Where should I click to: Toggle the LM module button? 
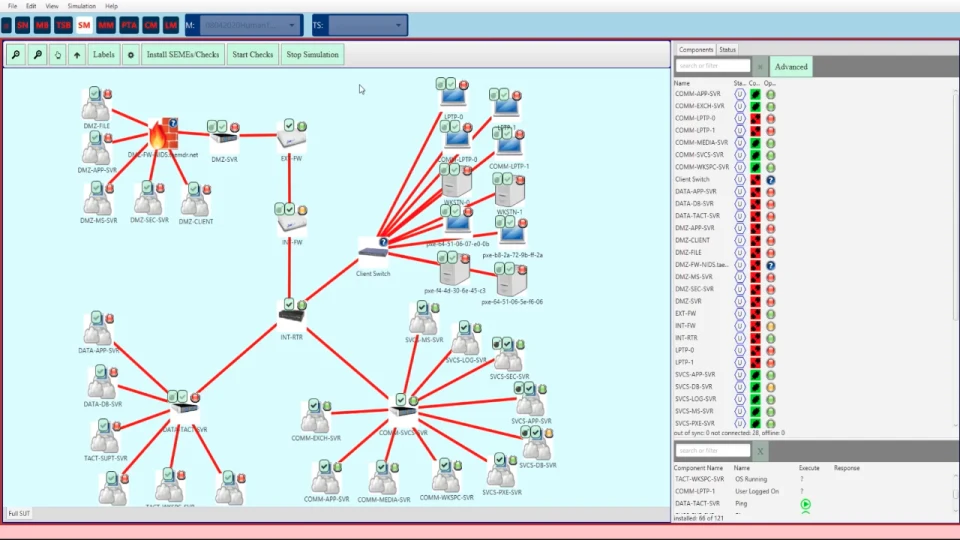click(171, 25)
